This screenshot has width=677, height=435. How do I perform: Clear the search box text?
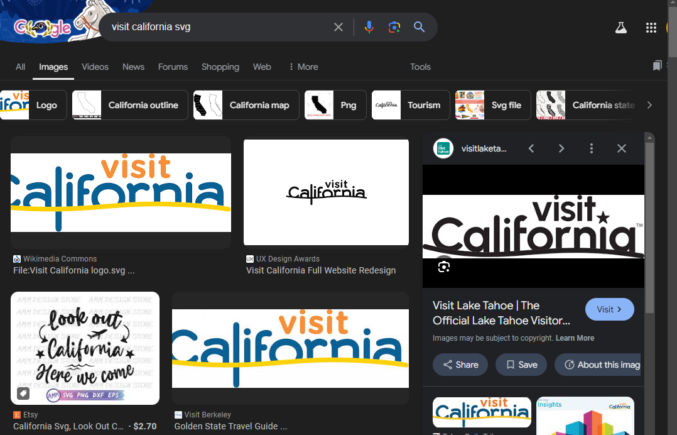click(x=338, y=27)
